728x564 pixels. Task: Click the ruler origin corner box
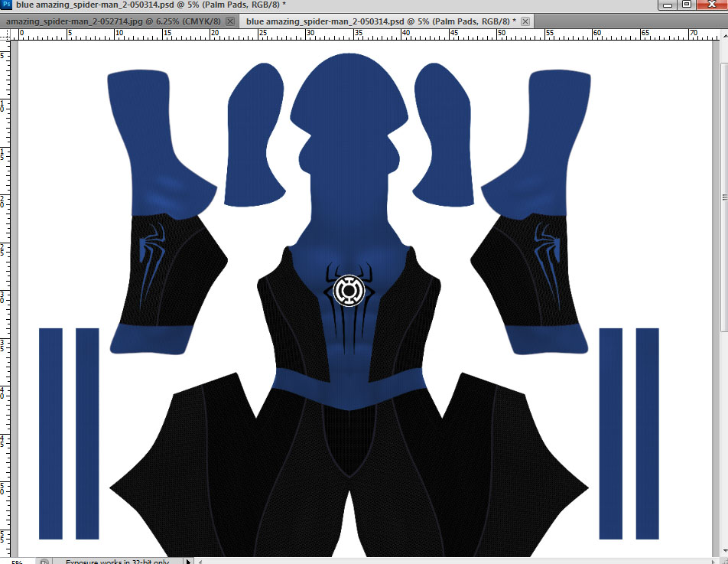point(5,34)
